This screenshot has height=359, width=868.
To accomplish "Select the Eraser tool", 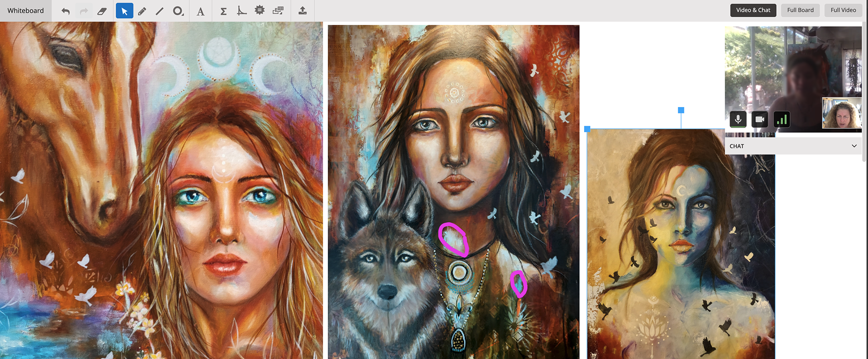I will [x=102, y=11].
